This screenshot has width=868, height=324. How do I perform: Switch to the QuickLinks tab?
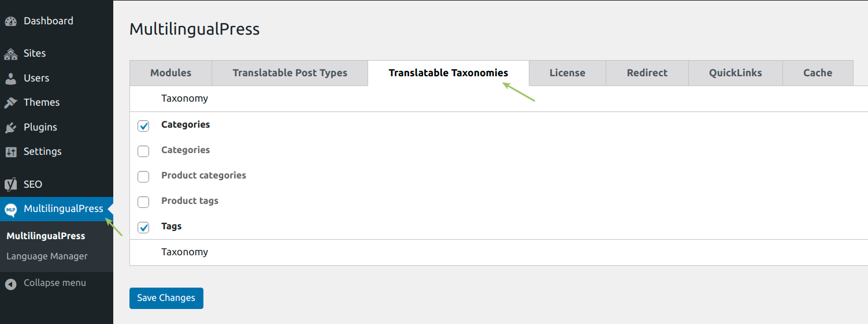tap(735, 73)
